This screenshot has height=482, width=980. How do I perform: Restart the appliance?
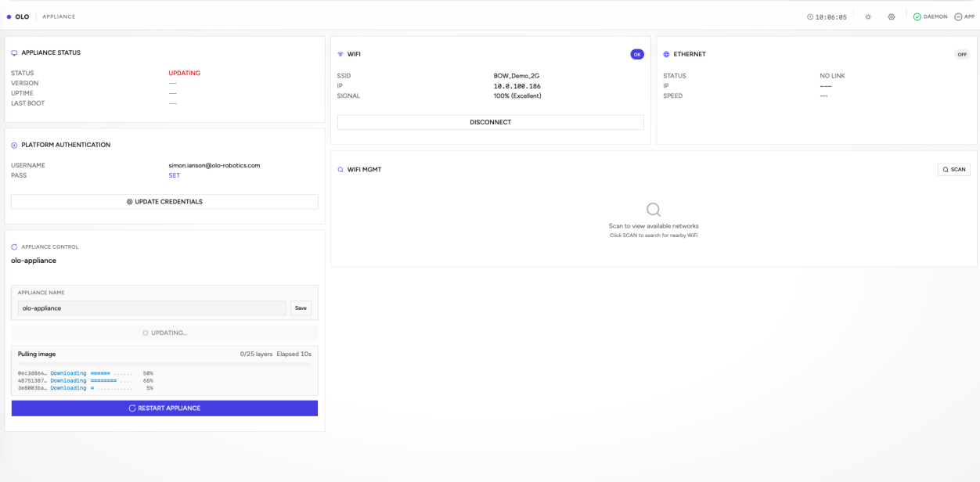[164, 408]
